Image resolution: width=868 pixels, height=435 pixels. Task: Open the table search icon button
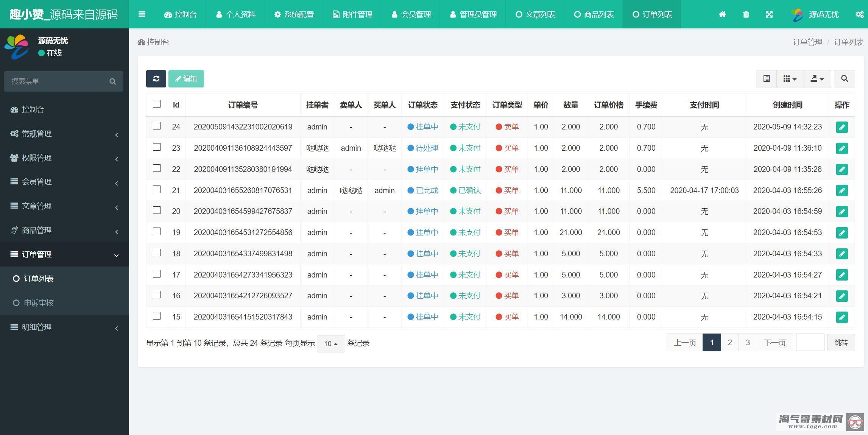pyautogui.click(x=845, y=79)
